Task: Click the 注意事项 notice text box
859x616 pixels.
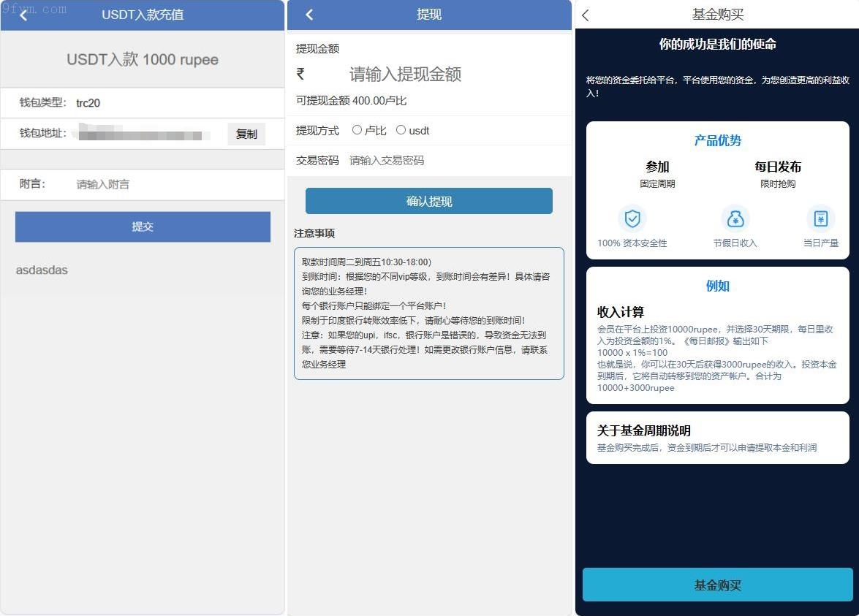Action: point(428,313)
